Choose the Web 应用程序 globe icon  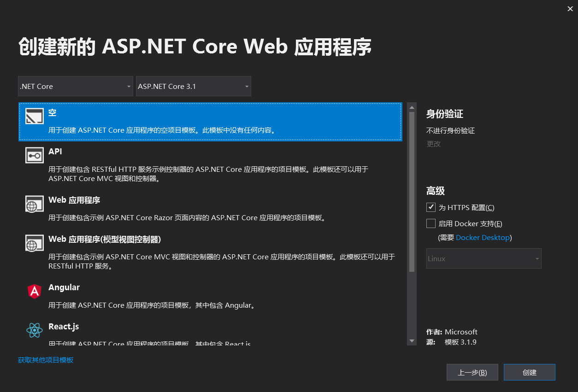point(35,204)
